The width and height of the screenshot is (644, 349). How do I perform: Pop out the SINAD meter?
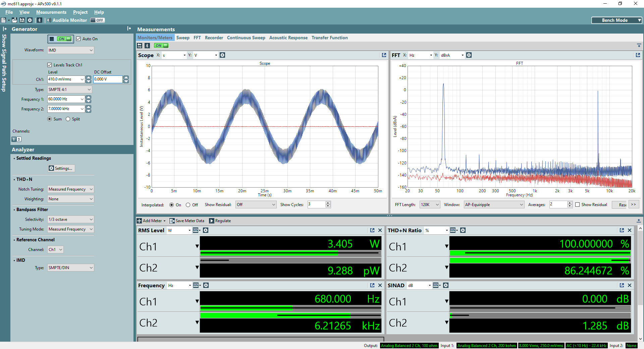click(x=622, y=285)
